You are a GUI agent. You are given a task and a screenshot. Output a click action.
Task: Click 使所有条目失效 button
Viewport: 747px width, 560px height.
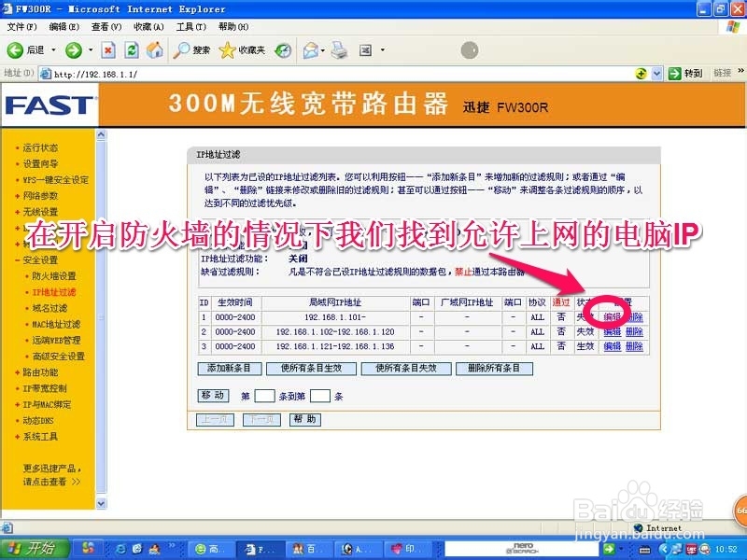pos(406,369)
